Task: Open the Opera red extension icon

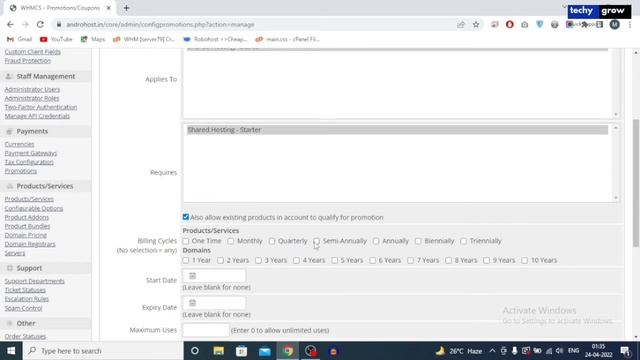Action: point(509,24)
